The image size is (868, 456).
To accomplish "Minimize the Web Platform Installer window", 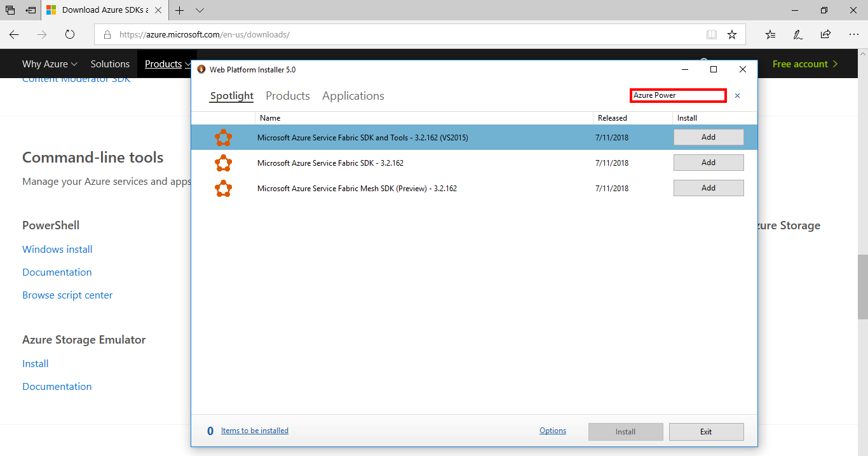I will (685, 69).
